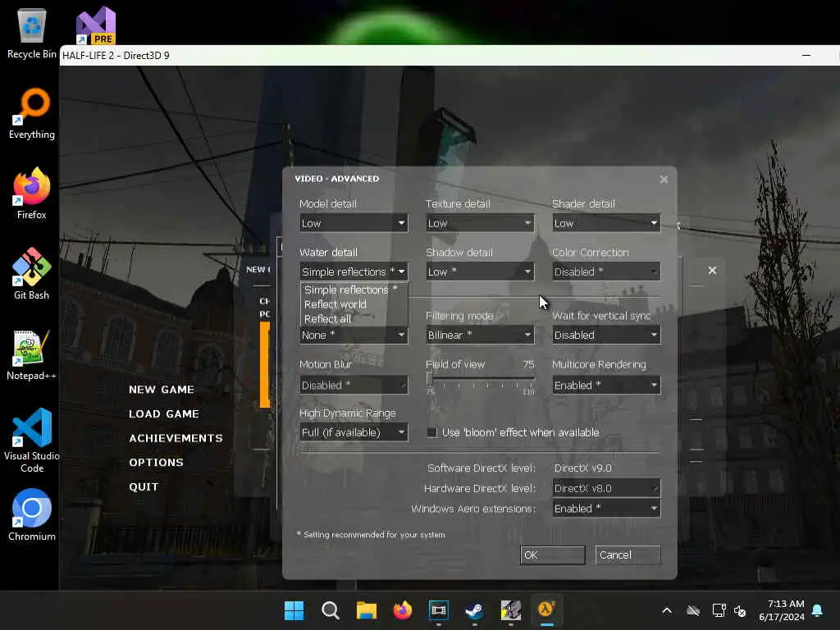The width and height of the screenshot is (840, 630).
Task: Confirm settings with OK button
Action: tap(552, 555)
